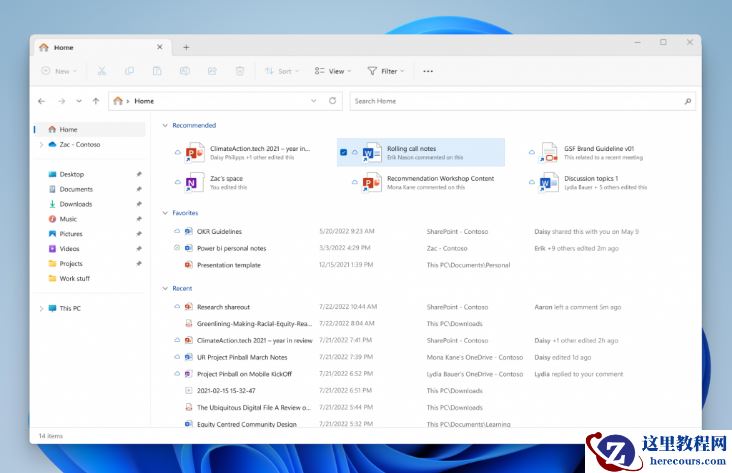Collapse the Recent section
This screenshot has height=473, width=732.
(x=165, y=289)
